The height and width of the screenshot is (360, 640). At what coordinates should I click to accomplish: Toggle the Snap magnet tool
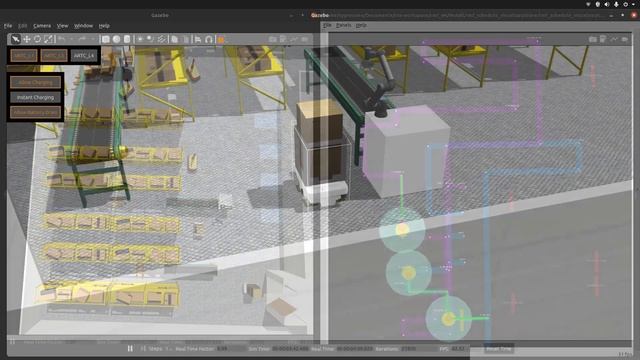pos(209,39)
